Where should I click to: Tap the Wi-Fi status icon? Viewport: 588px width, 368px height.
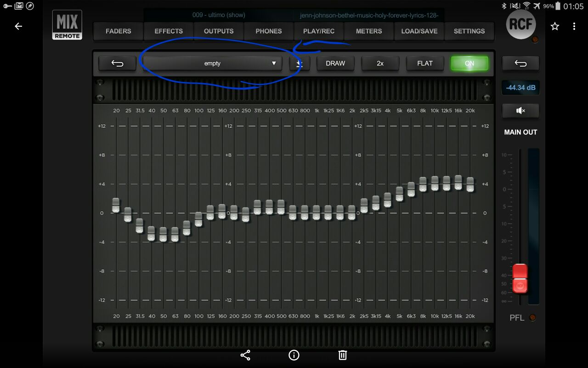point(526,6)
